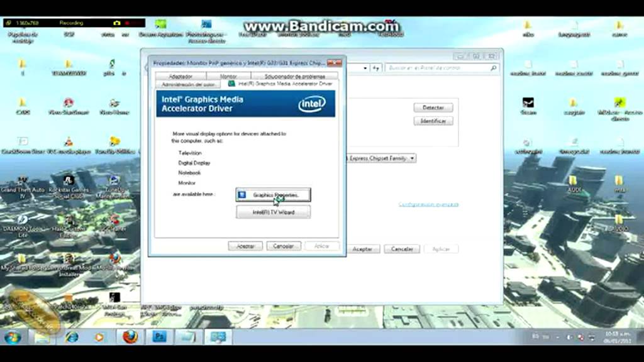Select the active Control Panel taskbar item
Screen dimensions: 644x362
[218, 337]
